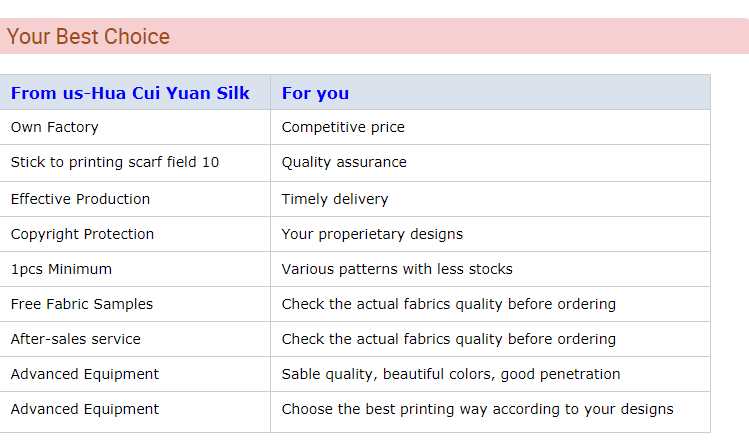The height and width of the screenshot is (445, 749).
Task: Select the 'Free Fabric Samples' cell
Action: tap(82, 304)
